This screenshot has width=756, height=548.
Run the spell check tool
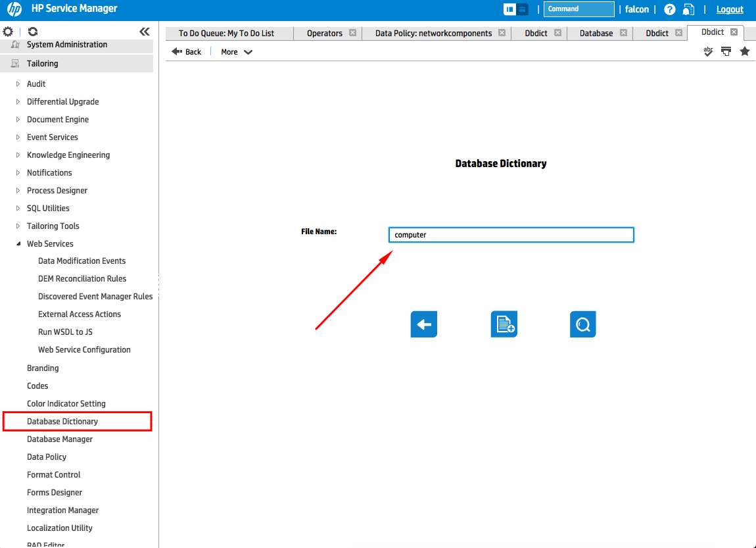pyautogui.click(x=708, y=51)
